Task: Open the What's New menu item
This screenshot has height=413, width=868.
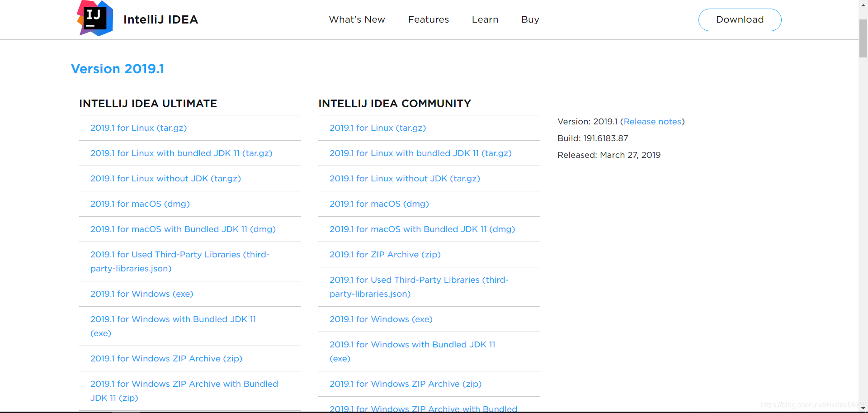Action: (357, 19)
